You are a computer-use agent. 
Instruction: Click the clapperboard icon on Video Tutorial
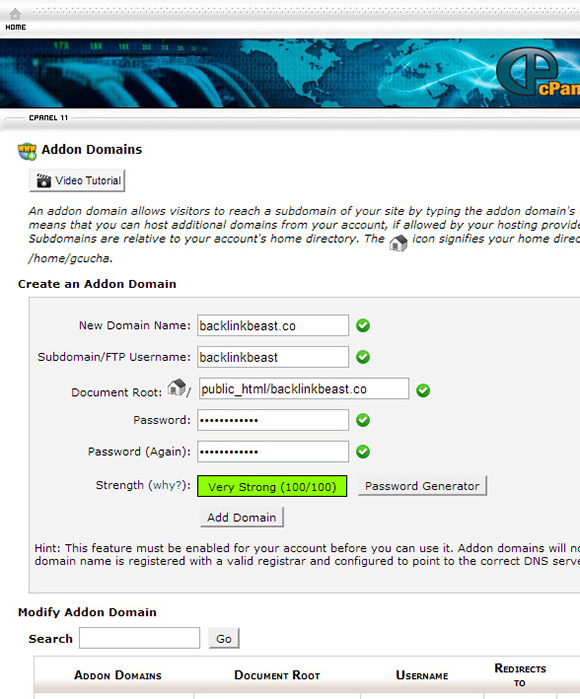pyautogui.click(x=43, y=181)
